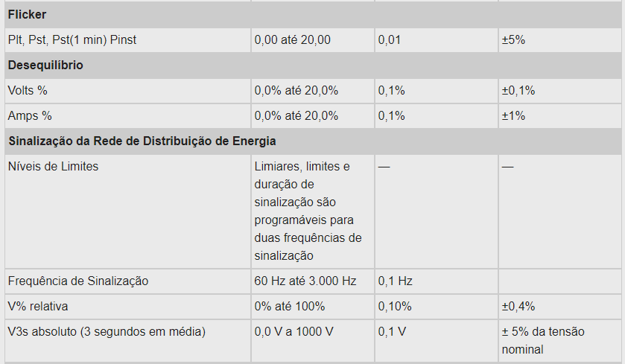Viewport: 625px width, 364px height.
Task: Click the "0,00 até 20,00" range value
Action: pyautogui.click(x=293, y=40)
